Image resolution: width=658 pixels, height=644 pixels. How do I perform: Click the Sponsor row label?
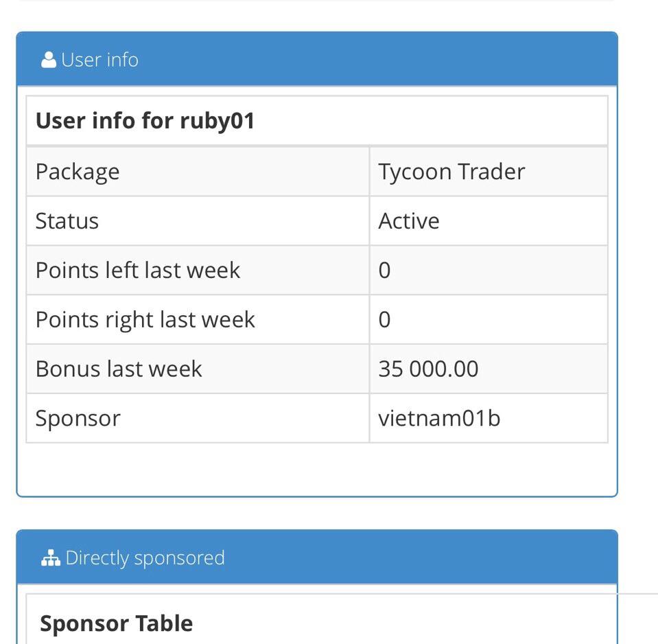(78, 419)
